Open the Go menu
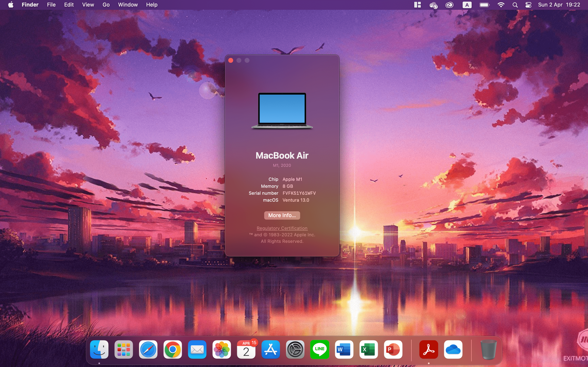Image resolution: width=588 pixels, height=367 pixels. tap(106, 5)
